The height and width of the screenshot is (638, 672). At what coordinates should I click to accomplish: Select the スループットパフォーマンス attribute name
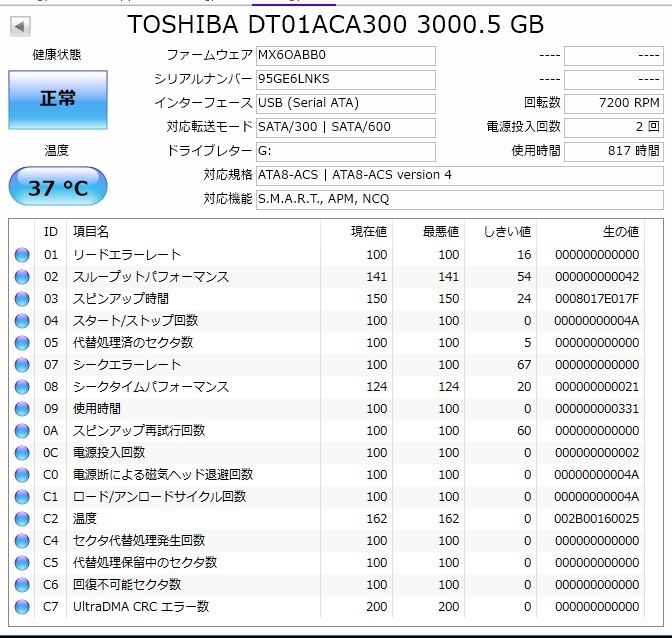(x=151, y=277)
